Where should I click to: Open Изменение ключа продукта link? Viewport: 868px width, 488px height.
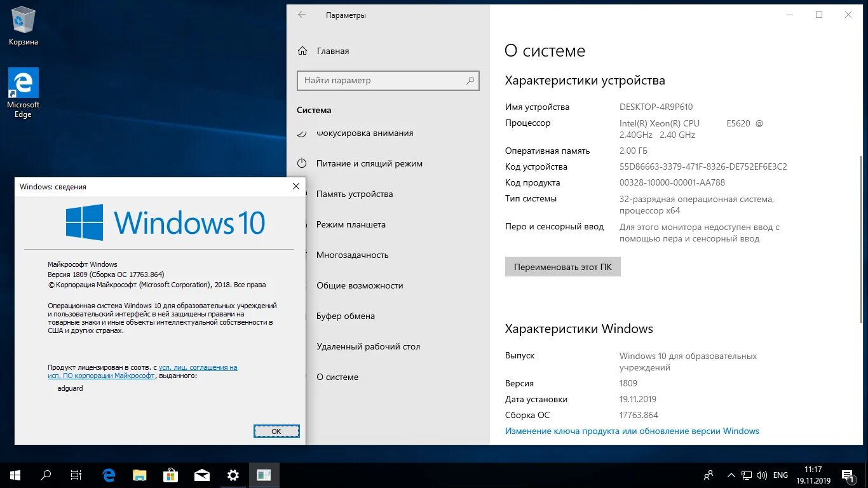(631, 431)
